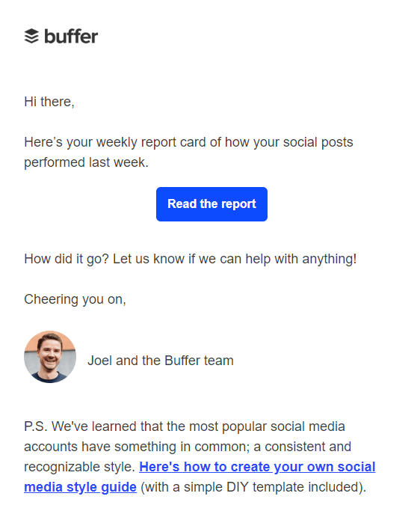The width and height of the screenshot is (420, 511).
Task: Click the "recognizable style." text
Action: (79, 467)
